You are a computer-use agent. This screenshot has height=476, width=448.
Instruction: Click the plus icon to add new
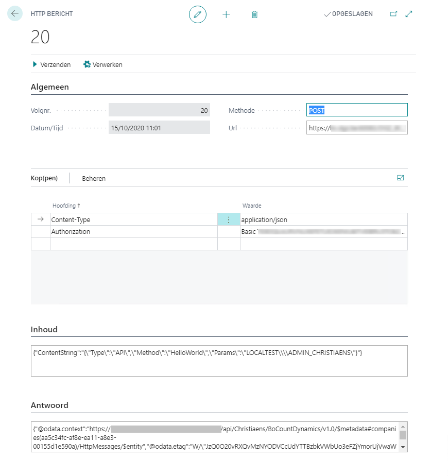[x=226, y=14]
